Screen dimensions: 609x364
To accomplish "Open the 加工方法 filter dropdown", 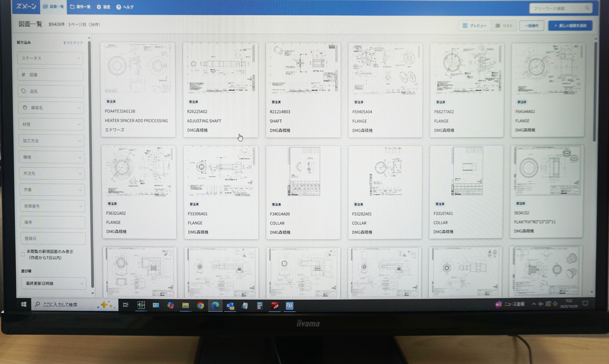I will pyautogui.click(x=52, y=141).
